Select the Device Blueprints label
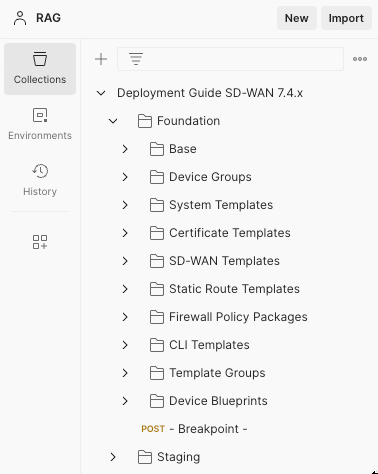The width and height of the screenshot is (378, 474). [218, 401]
